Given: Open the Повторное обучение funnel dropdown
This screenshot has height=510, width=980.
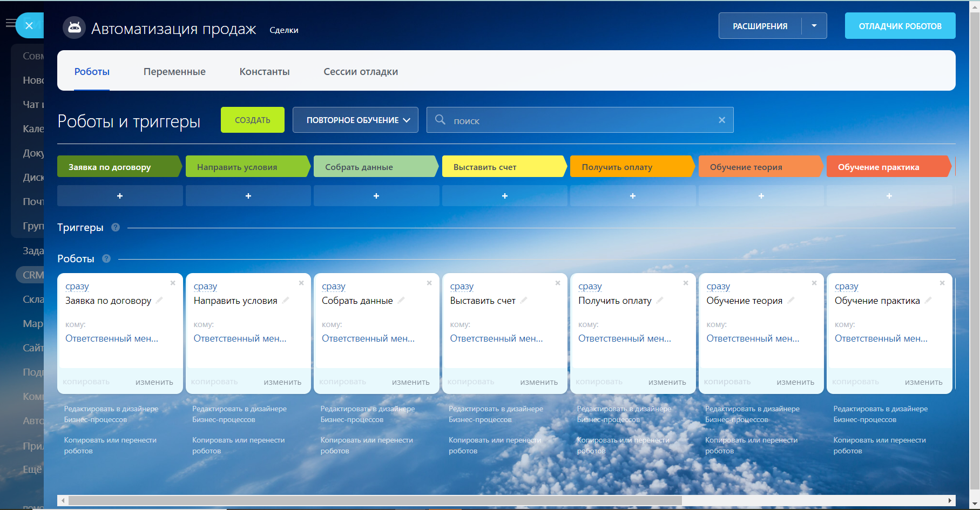Looking at the screenshot, I should pos(355,120).
